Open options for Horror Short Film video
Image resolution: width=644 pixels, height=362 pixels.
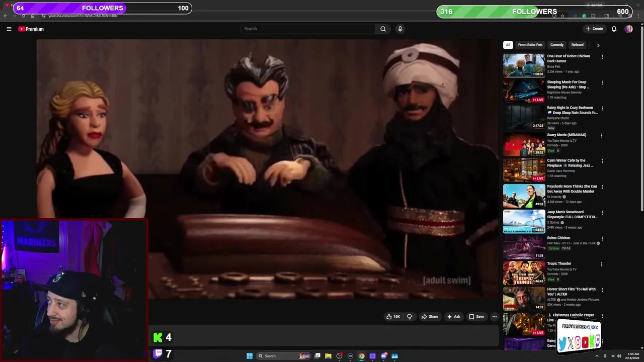(602, 290)
